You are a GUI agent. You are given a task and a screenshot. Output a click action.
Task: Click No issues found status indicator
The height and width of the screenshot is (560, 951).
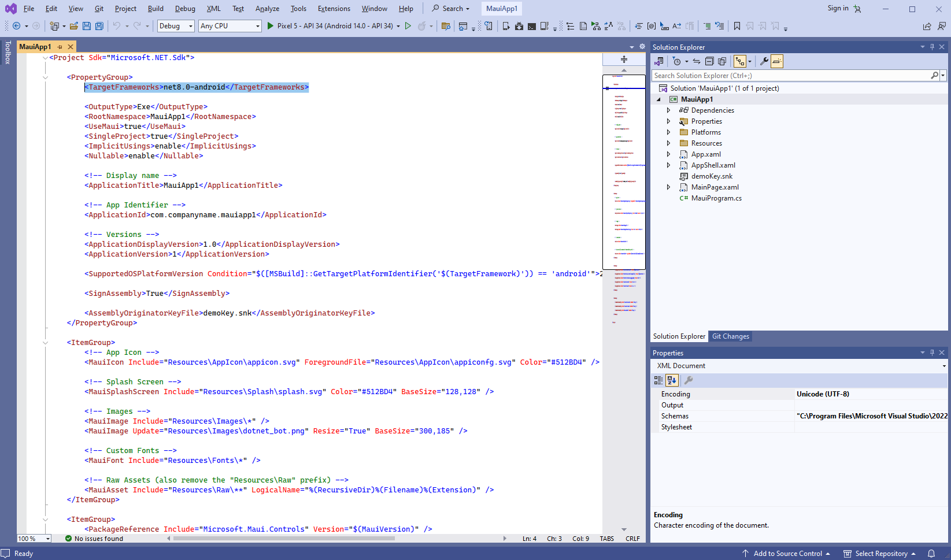click(x=94, y=539)
